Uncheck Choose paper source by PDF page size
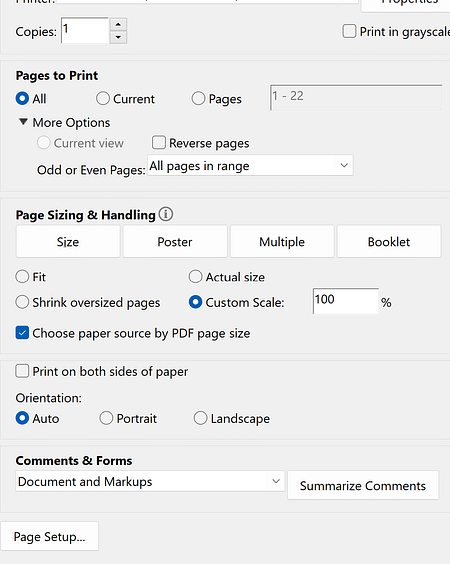Viewport: 450px width, 564px height. [x=22, y=333]
